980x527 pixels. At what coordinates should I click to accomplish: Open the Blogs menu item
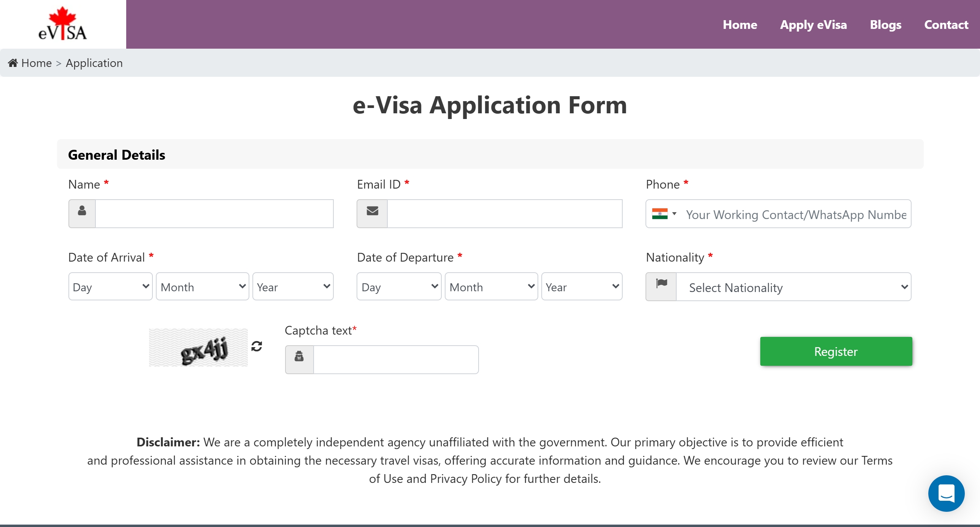point(885,24)
